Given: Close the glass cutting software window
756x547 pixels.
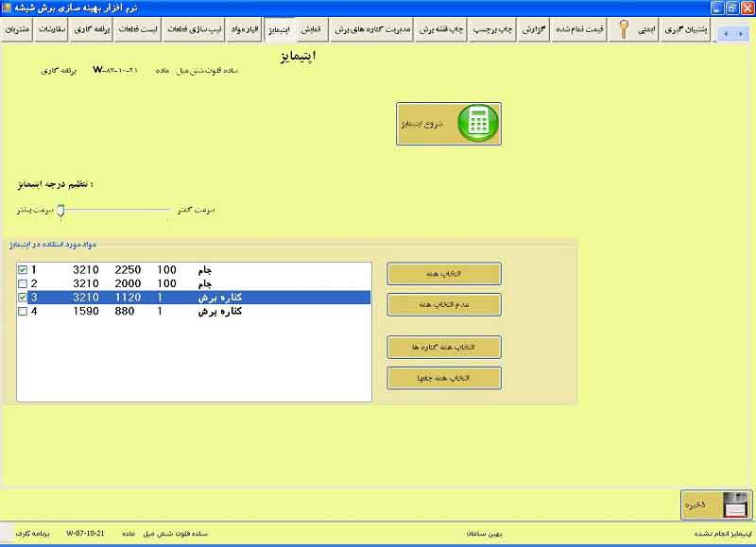Looking at the screenshot, I should [747, 8].
